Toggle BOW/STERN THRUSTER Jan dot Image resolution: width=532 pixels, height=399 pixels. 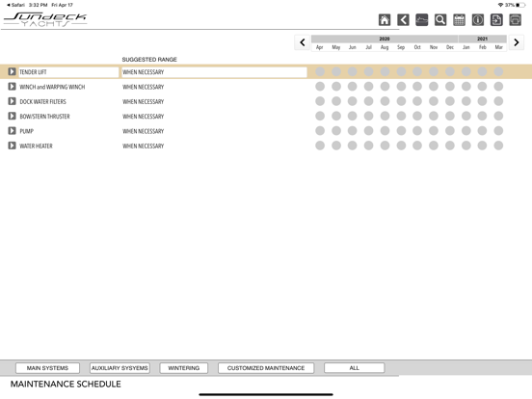[x=466, y=116]
